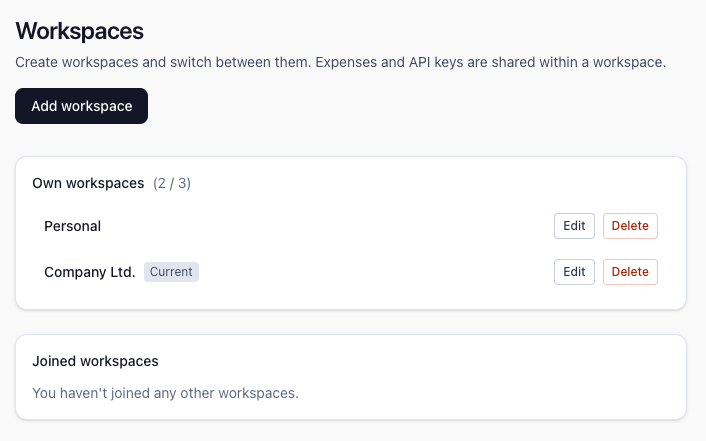
Task: Click the word "Own" in the upper card title
Action: click(46, 183)
